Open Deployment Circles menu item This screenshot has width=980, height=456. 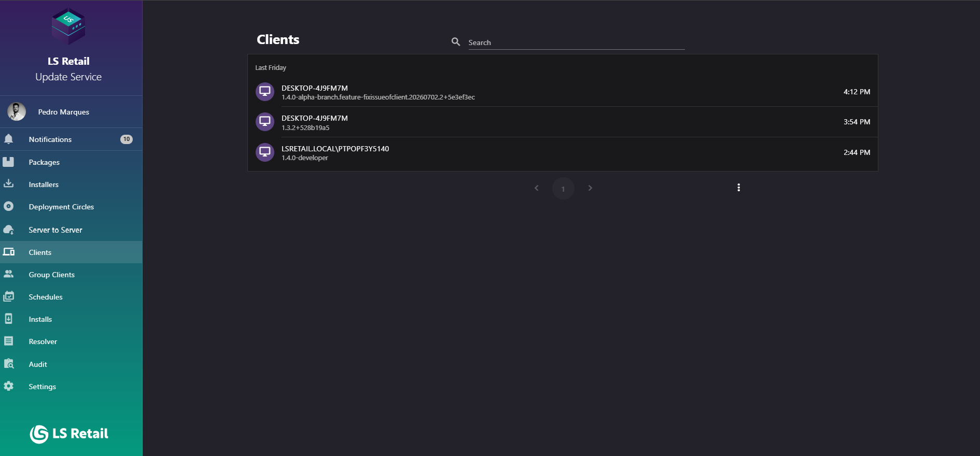[71, 207]
